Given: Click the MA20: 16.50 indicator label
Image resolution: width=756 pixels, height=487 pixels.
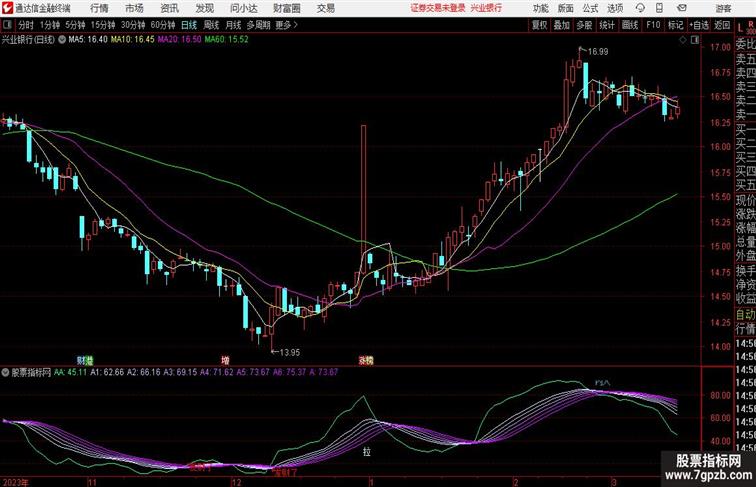Looking at the screenshot, I should (x=179, y=40).
